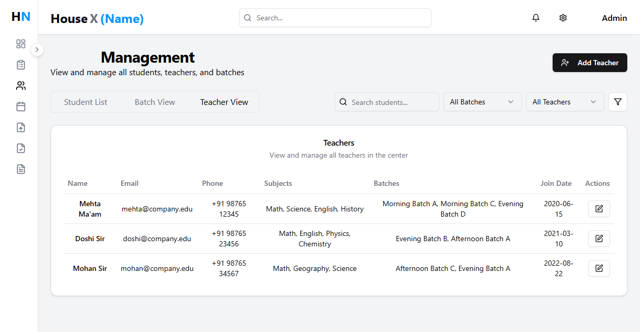Click the Name column header
Image resolution: width=644 pixels, height=332 pixels.
[78, 183]
